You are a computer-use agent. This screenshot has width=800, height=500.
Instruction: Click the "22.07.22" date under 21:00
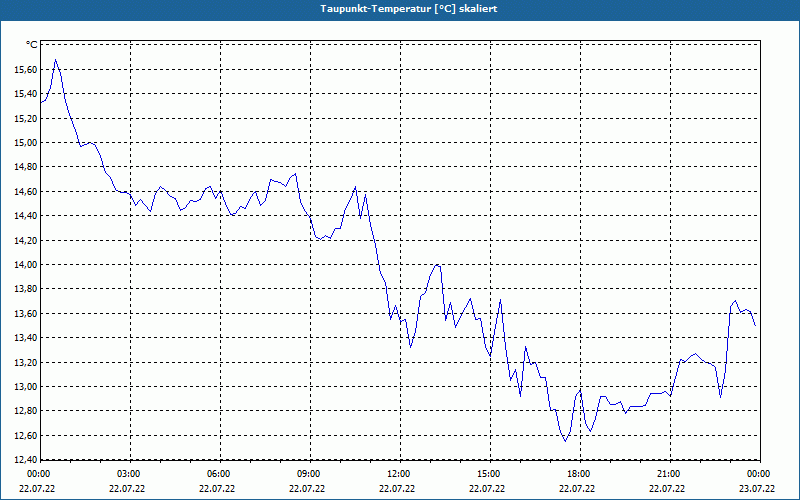667,489
